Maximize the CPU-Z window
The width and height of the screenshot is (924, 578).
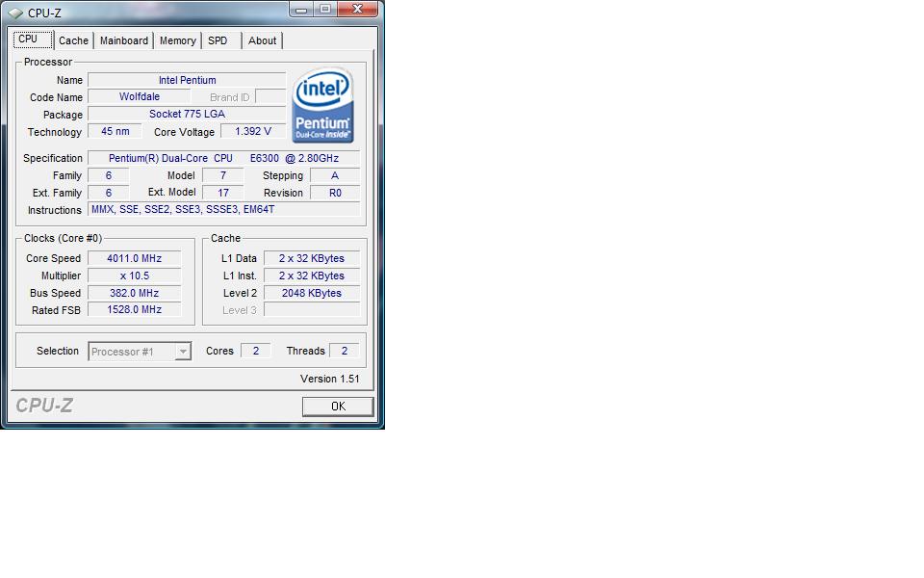pyautogui.click(x=325, y=9)
